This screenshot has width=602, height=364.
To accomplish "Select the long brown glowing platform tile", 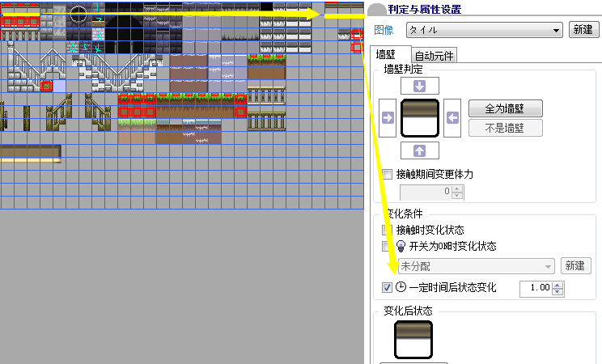I will [31, 154].
